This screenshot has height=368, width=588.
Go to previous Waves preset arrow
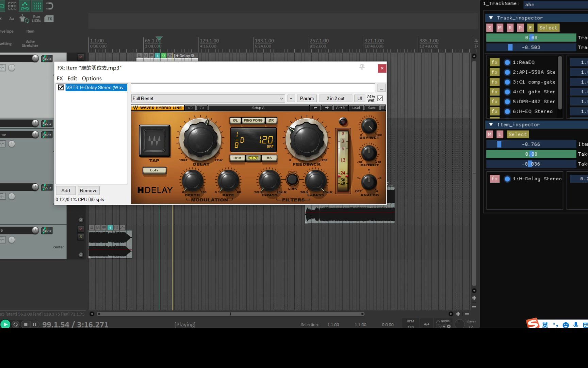click(315, 108)
